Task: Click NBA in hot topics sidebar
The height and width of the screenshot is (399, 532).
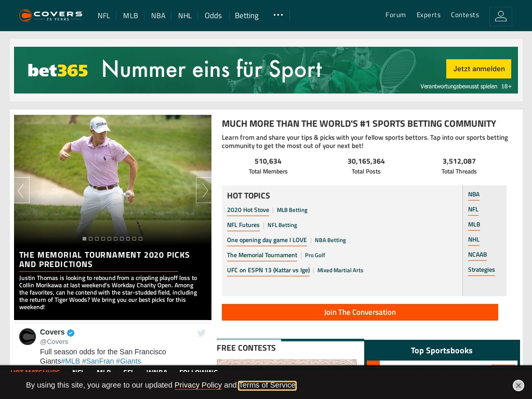Action: click(474, 194)
